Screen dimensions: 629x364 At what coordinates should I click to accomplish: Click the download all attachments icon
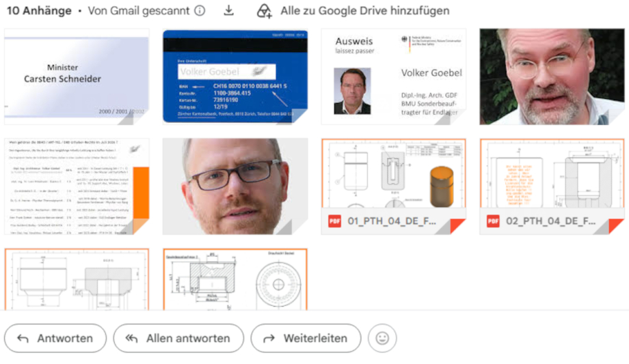[x=228, y=10]
